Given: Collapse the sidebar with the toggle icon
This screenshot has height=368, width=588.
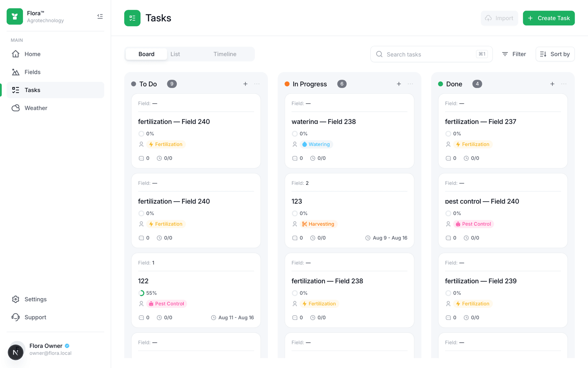Looking at the screenshot, I should pos(100,16).
